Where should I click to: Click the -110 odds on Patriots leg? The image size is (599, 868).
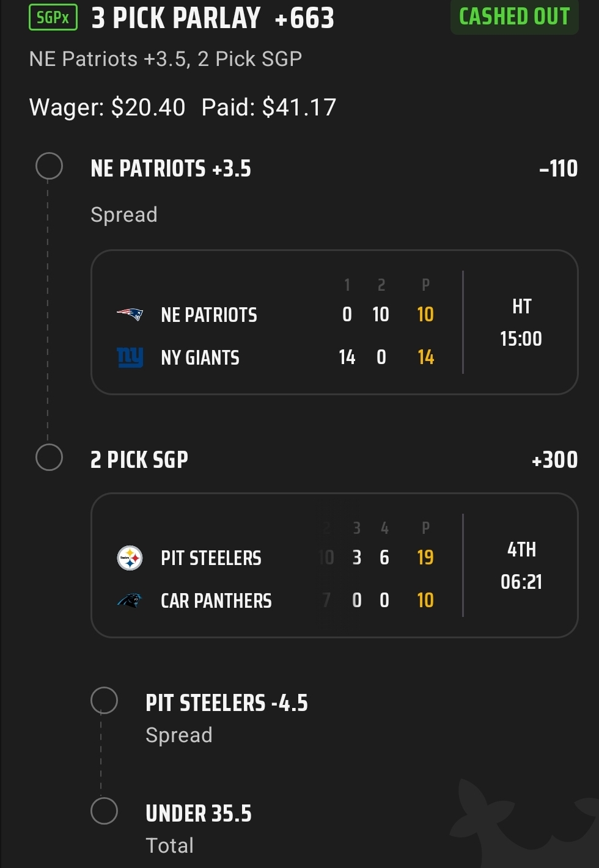(558, 169)
